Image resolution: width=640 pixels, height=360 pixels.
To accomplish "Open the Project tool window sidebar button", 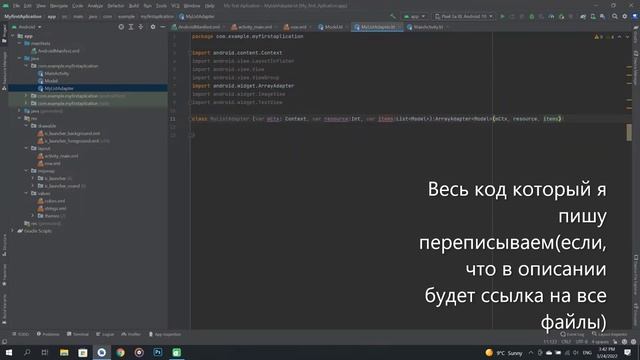I will click(x=4, y=33).
